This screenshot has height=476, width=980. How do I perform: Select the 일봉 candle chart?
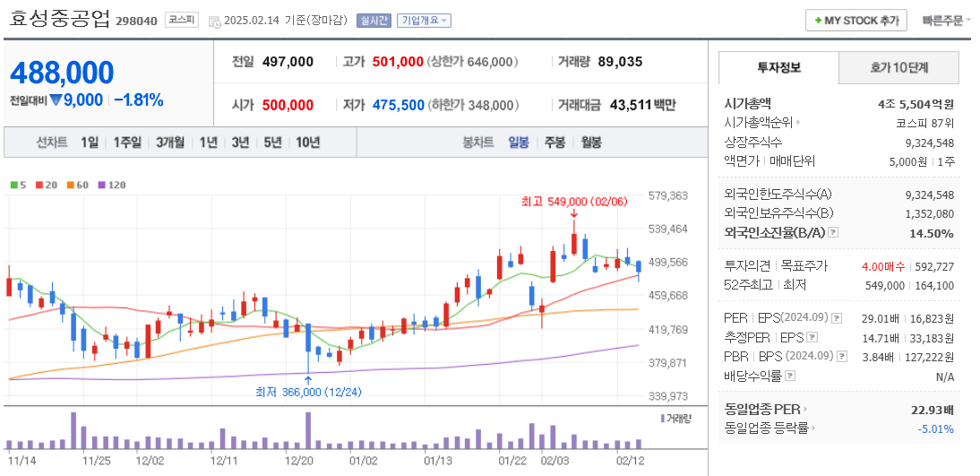click(x=519, y=143)
